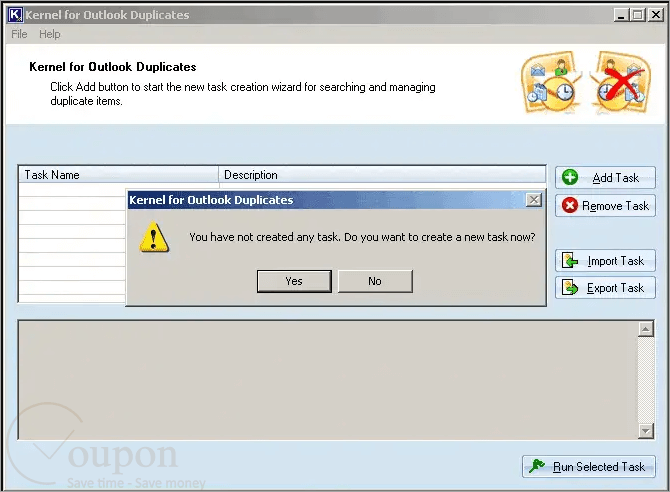This screenshot has height=492, width=670.
Task: Click the Remove Task button
Action: pos(605,206)
